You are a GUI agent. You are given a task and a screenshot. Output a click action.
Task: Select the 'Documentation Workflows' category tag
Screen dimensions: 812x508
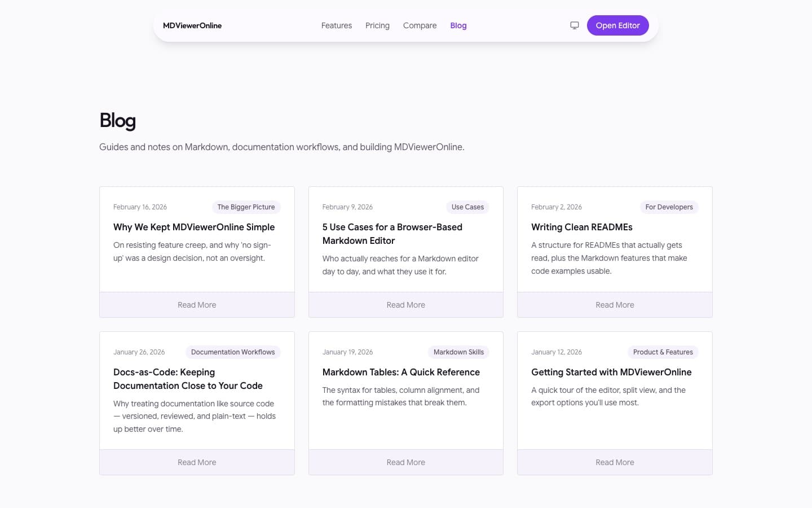(233, 352)
